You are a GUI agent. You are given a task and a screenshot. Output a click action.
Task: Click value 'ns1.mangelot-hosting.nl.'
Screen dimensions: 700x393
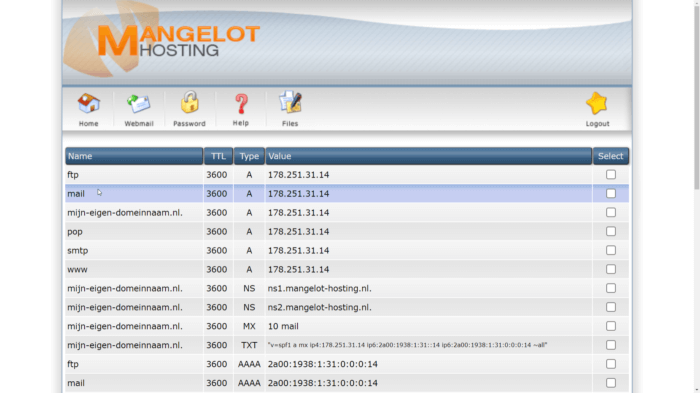click(x=320, y=288)
